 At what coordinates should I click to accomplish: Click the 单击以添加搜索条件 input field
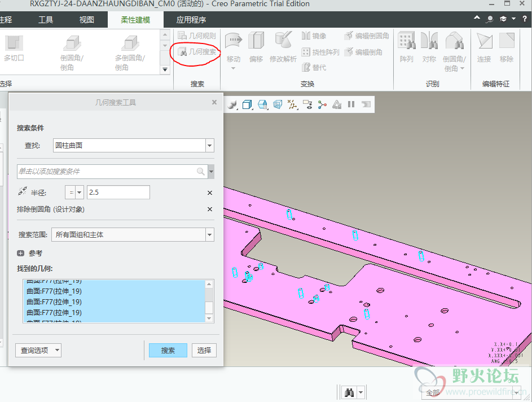(111, 172)
